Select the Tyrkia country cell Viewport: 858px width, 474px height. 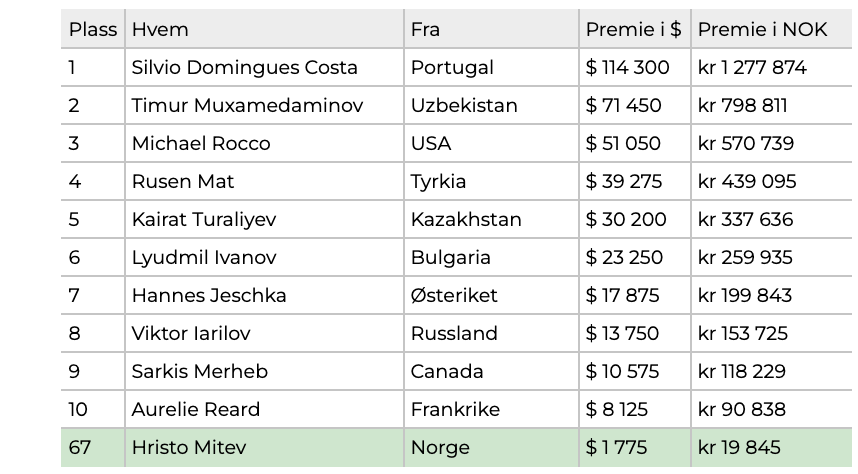(x=491, y=181)
